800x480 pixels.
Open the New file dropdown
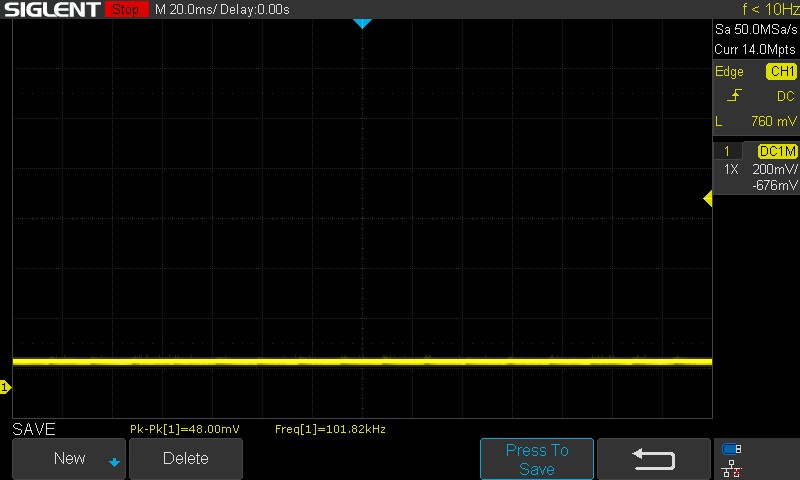[x=69, y=458]
